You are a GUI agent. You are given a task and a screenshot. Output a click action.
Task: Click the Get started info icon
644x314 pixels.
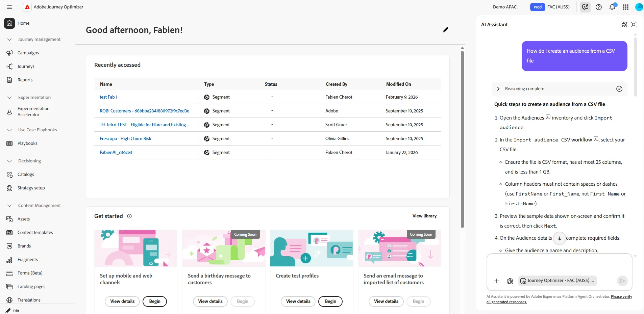[x=129, y=216]
